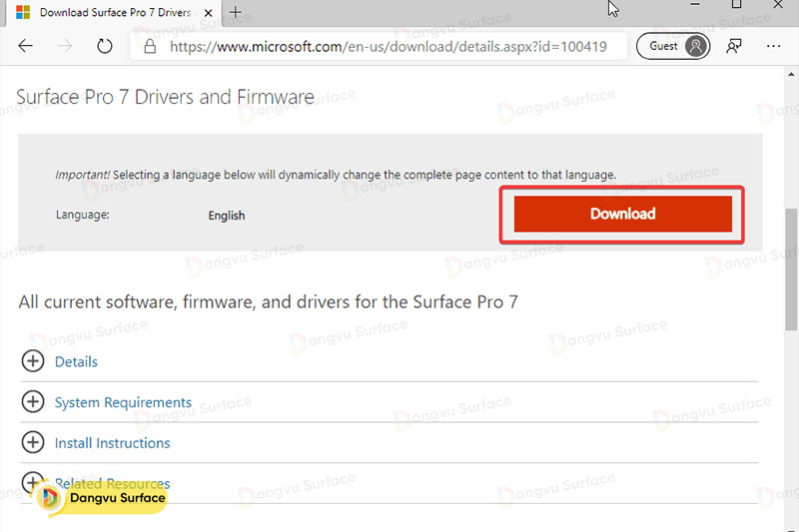Open the Details link
Viewport: 799px width, 532px height.
click(76, 362)
